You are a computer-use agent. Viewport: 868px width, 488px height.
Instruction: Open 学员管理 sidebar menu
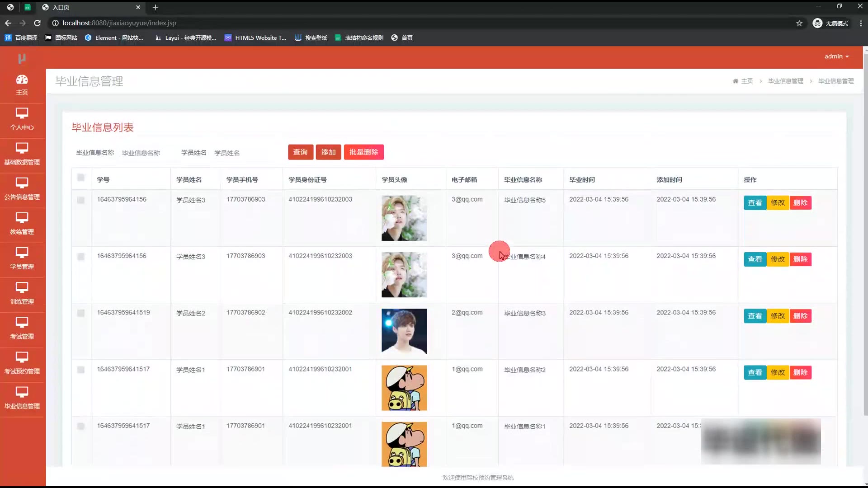pos(22,258)
